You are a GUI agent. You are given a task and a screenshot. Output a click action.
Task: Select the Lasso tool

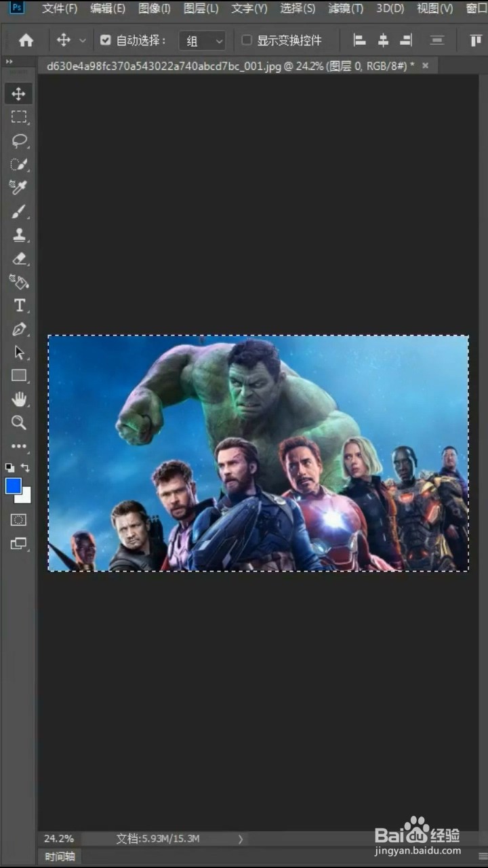[x=18, y=141]
